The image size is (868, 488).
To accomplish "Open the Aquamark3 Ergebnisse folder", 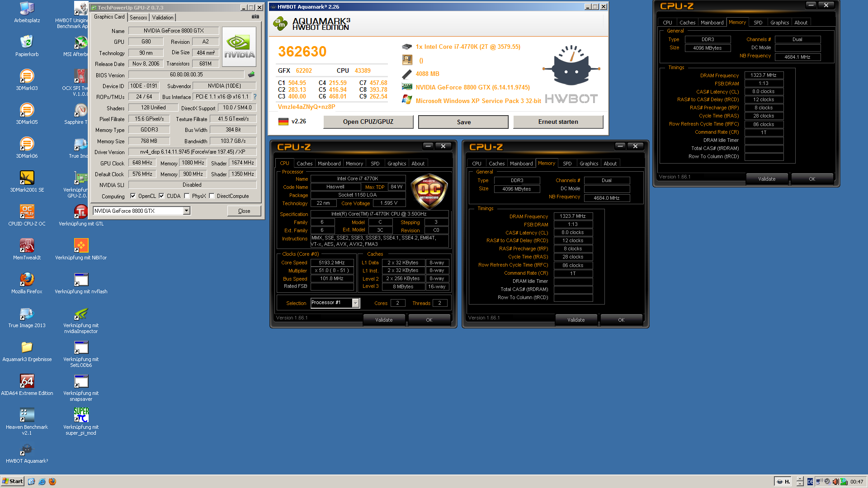I will (27, 351).
